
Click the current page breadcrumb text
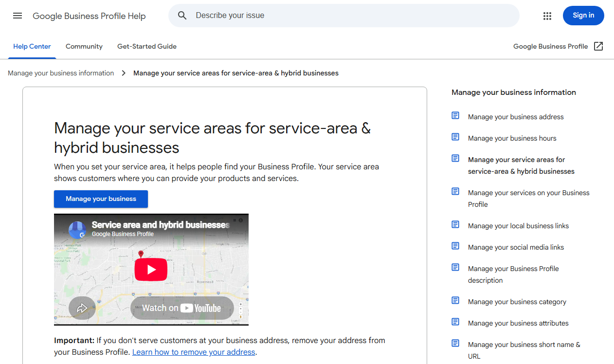[236, 73]
